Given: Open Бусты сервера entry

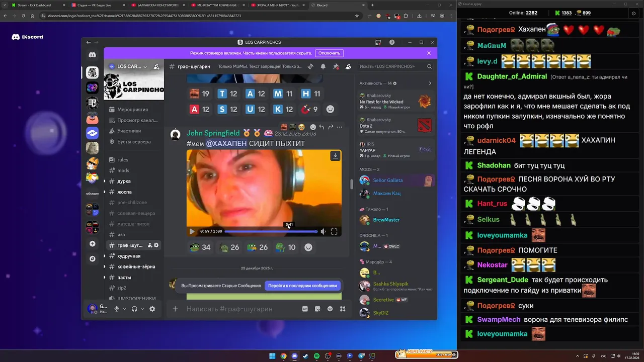Looking at the screenshot, I should (134, 142).
